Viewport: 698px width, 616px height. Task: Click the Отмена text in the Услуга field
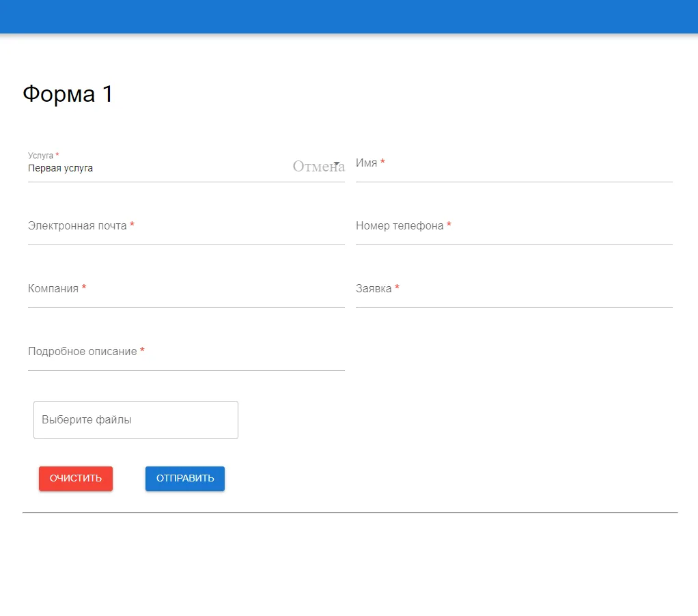(318, 167)
